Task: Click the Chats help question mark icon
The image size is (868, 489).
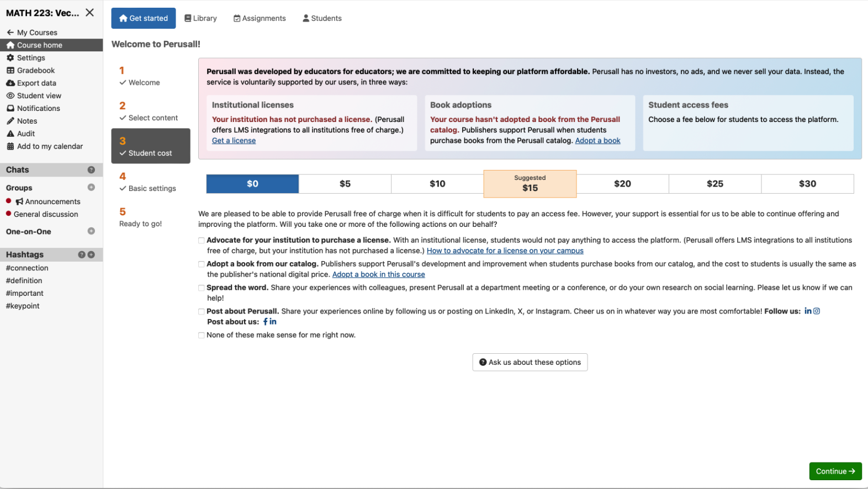Action: 91,170
